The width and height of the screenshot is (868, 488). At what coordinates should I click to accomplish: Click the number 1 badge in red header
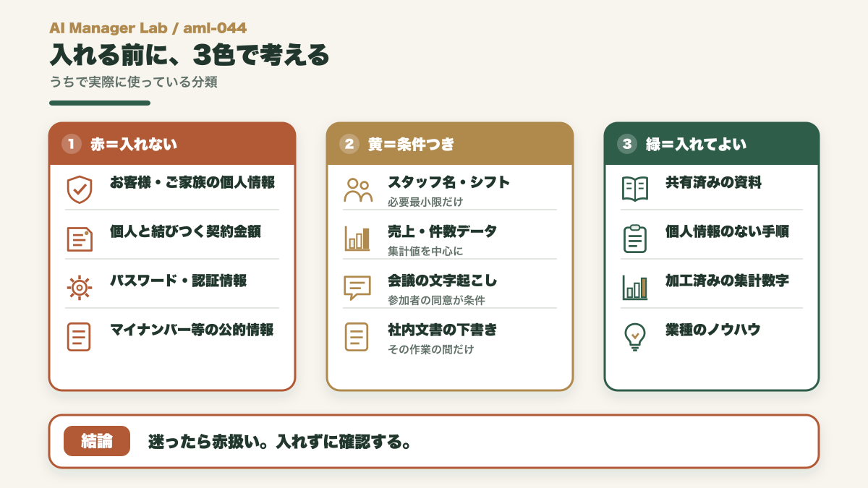click(71, 144)
